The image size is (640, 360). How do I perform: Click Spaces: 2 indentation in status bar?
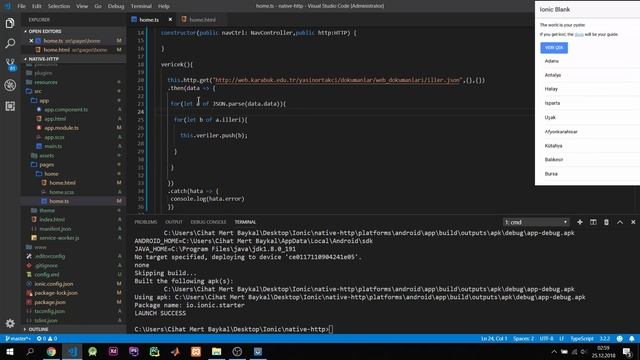[x=523, y=338]
